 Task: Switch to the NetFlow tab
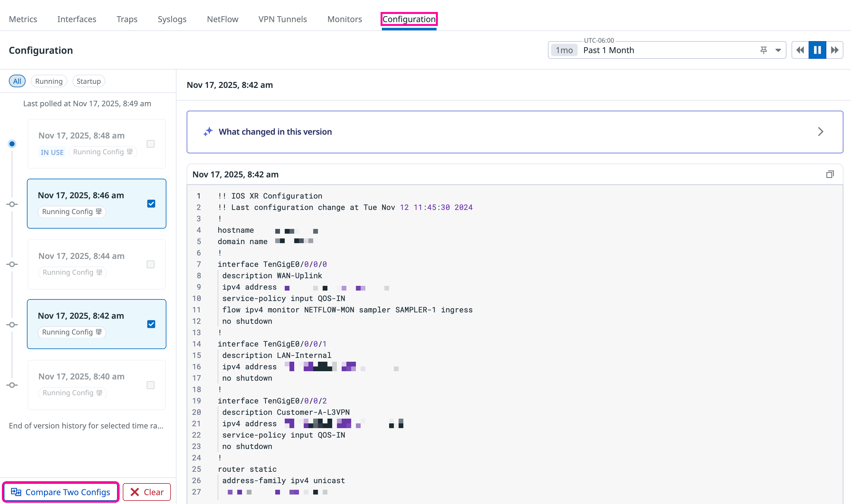point(222,19)
